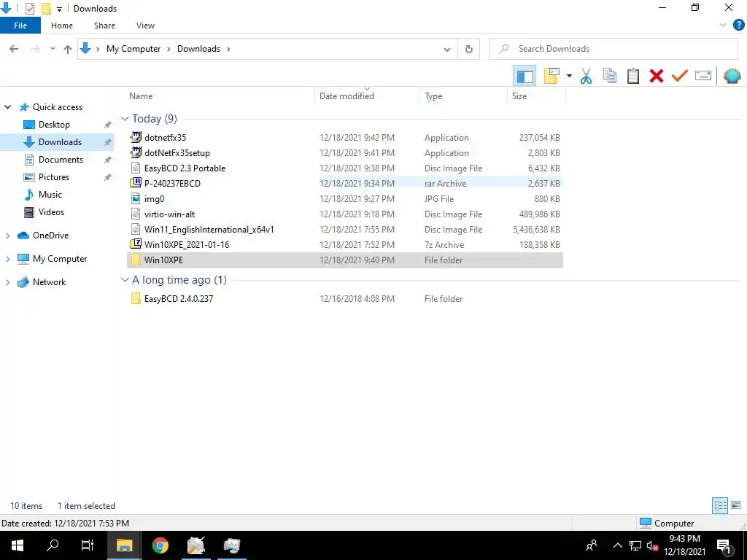Select Documents in Quick access
The width and height of the screenshot is (747, 560).
(61, 160)
